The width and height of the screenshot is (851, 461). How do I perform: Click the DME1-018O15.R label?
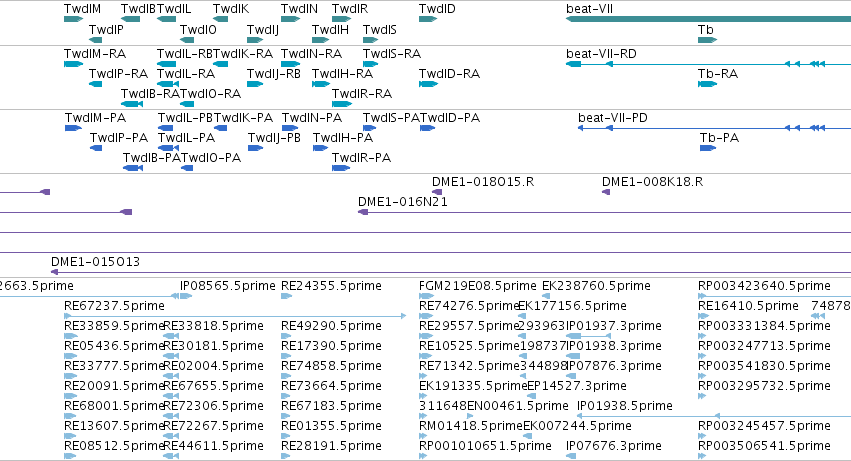point(483,182)
